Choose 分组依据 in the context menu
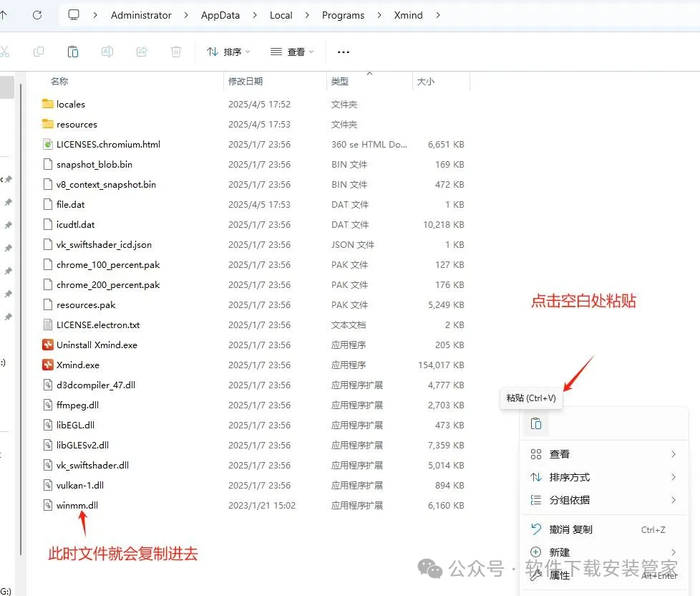The image size is (700, 596). (603, 499)
